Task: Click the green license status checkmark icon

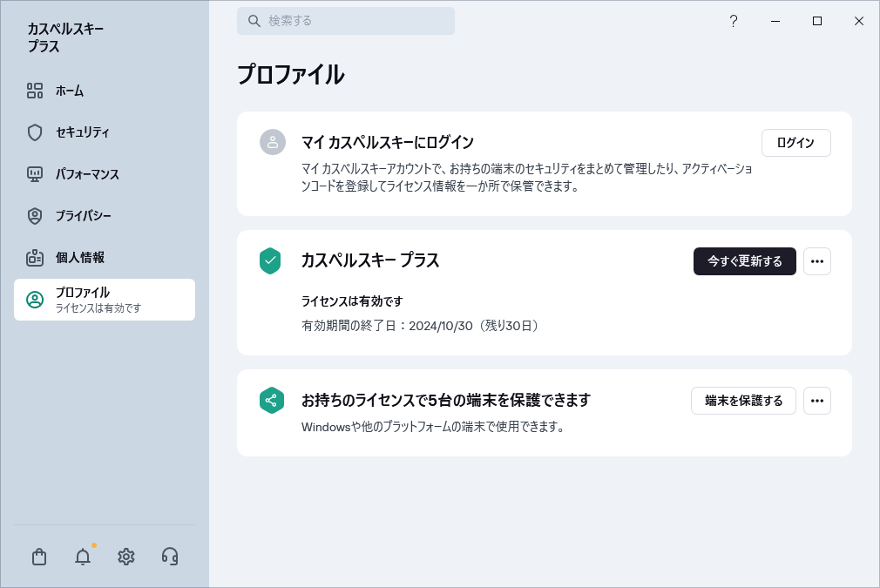Action: pos(272,261)
